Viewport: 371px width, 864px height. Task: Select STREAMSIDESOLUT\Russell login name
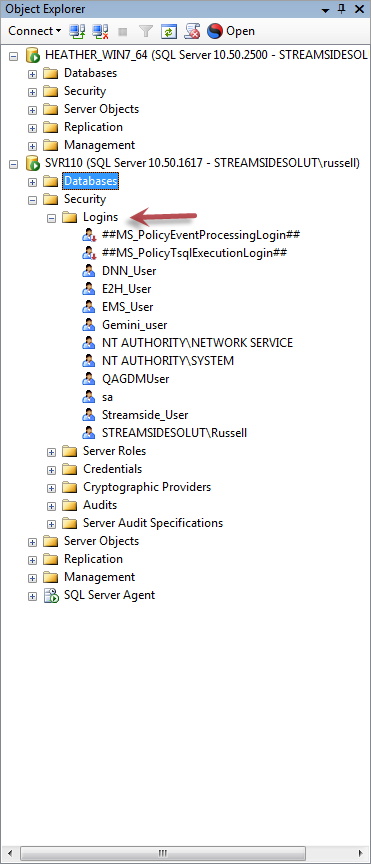click(x=174, y=433)
